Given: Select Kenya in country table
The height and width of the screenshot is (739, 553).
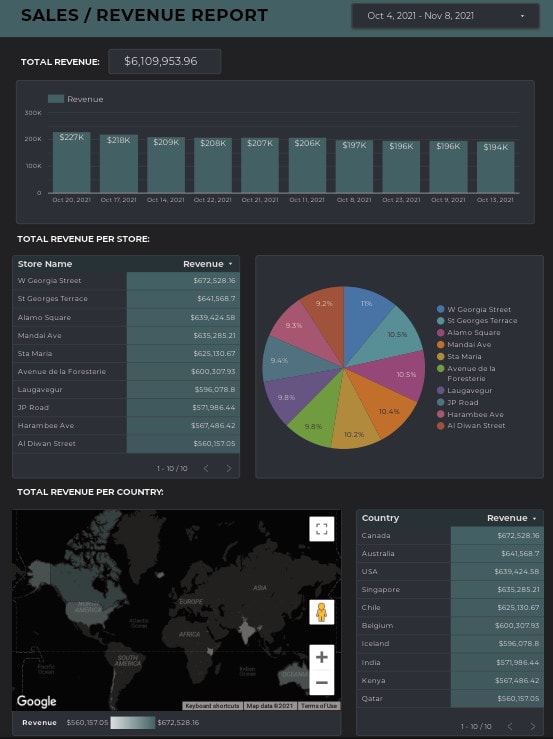Looking at the screenshot, I should 450,681.
